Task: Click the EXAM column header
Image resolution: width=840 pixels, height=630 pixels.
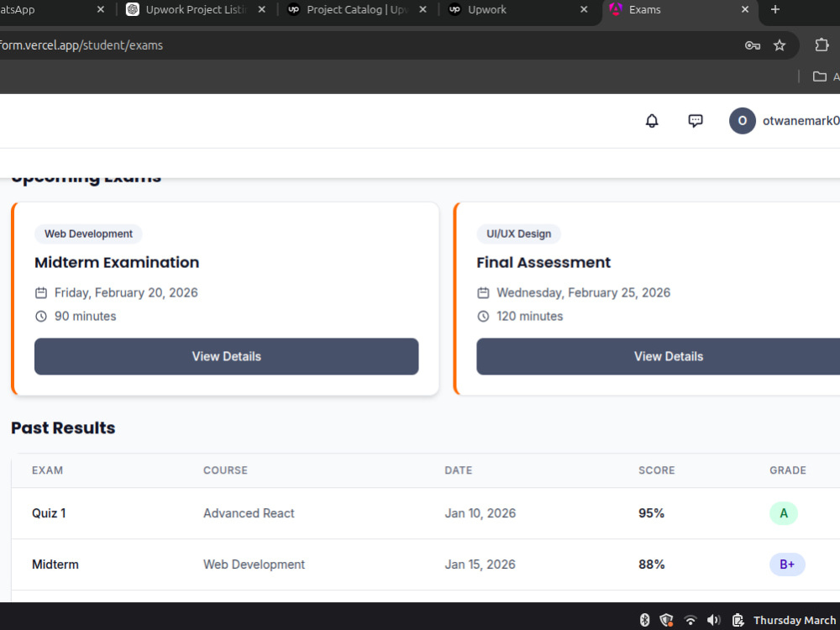Action: click(48, 470)
